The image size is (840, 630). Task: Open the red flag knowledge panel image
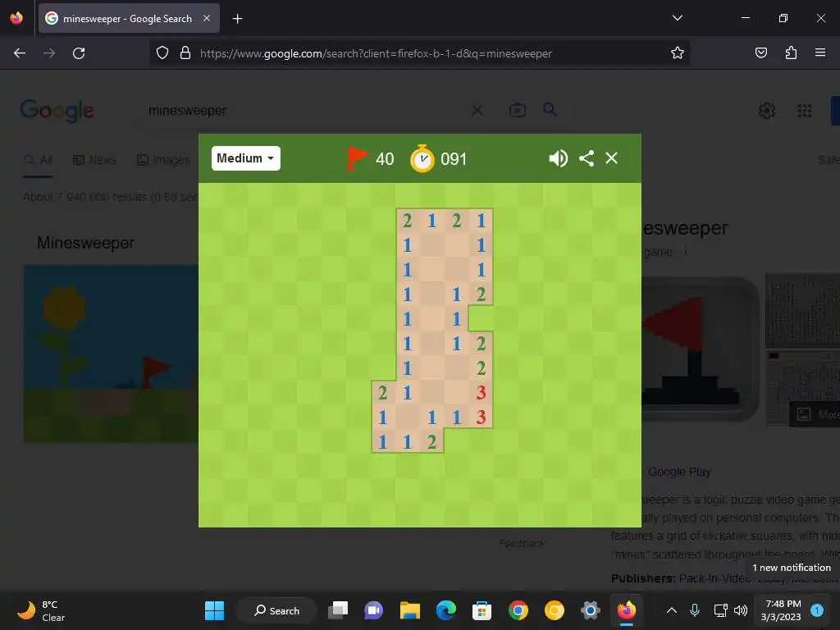click(701, 349)
